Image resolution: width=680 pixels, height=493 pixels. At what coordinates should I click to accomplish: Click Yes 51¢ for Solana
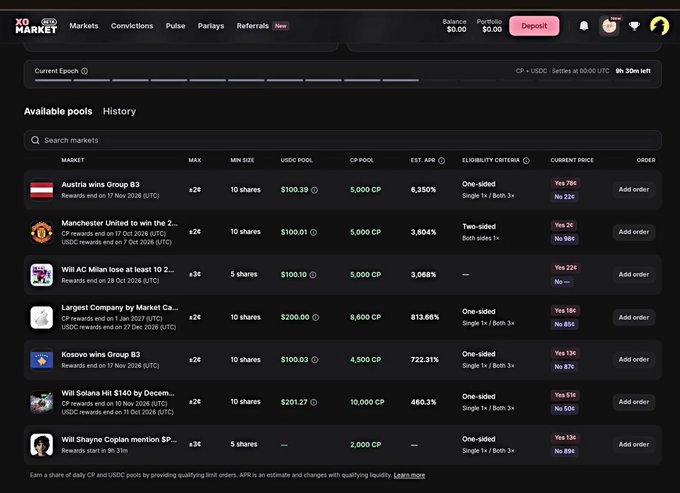coord(565,395)
